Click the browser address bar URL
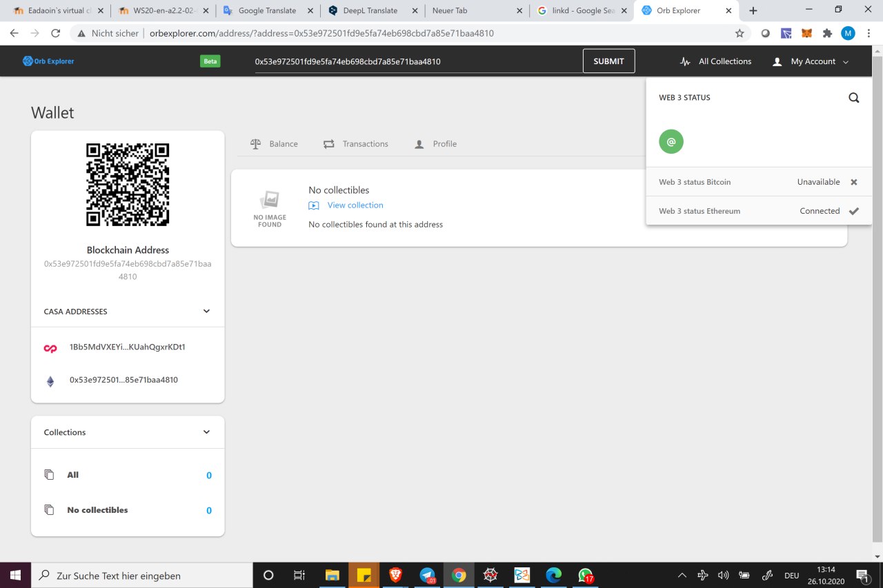This screenshot has height=588, width=883. coord(321,33)
